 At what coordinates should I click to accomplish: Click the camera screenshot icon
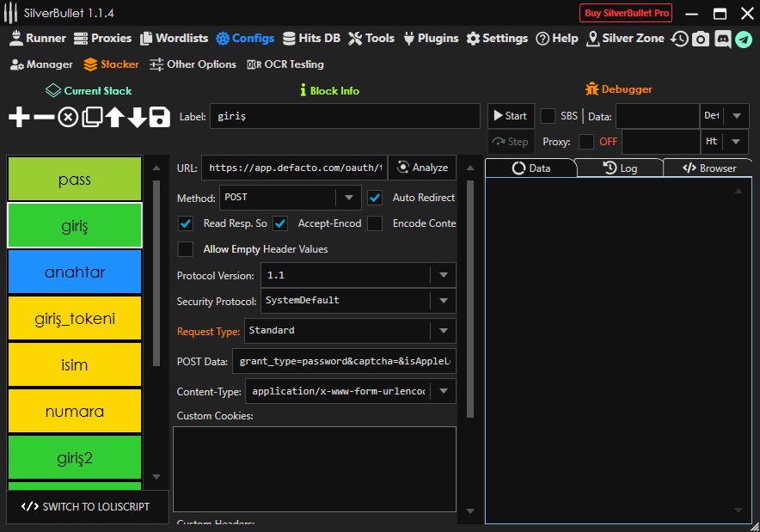701,39
